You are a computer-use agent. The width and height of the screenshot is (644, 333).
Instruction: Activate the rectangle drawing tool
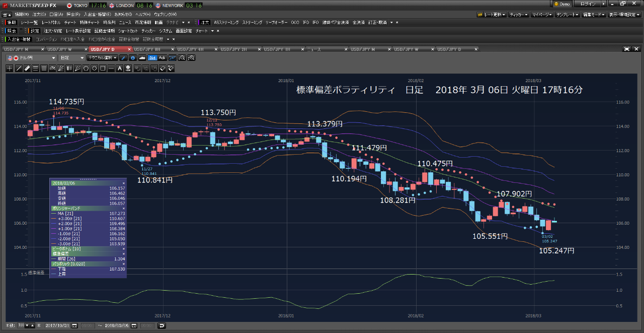(x=103, y=68)
